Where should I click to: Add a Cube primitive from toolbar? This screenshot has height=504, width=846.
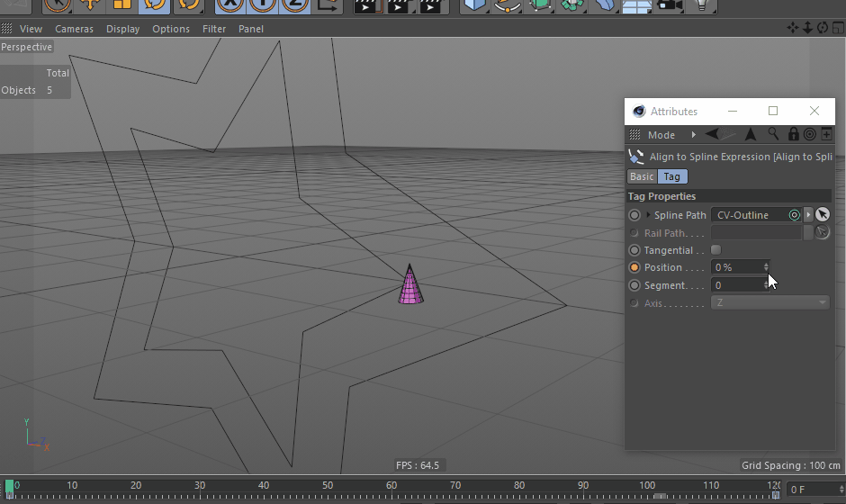[475, 5]
